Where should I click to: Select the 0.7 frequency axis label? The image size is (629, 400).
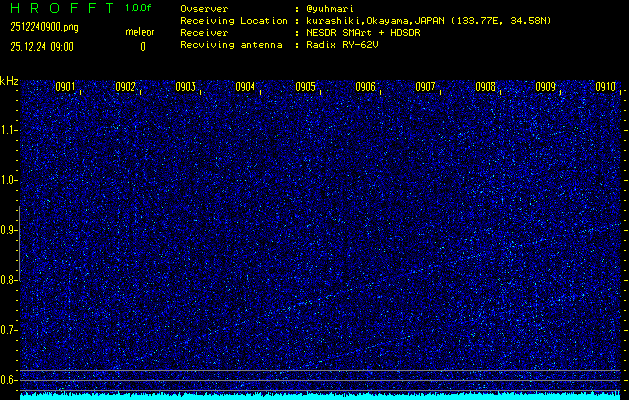pos(9,330)
